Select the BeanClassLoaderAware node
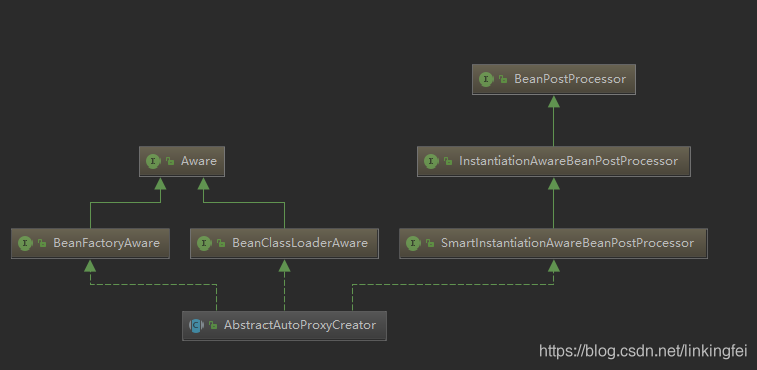Screen dimensions: 757x370 284,243
